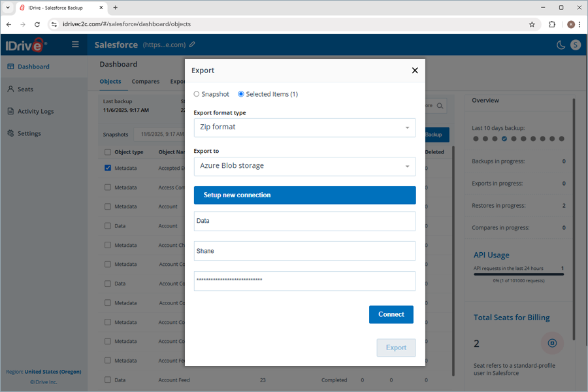The width and height of the screenshot is (588, 392).
Task: Switch to the Compares tab
Action: click(x=146, y=82)
